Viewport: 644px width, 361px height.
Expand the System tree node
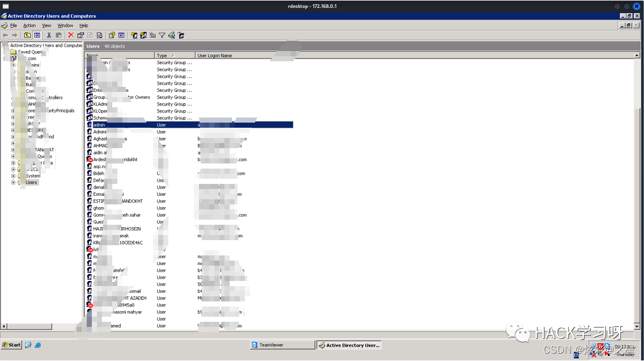(x=13, y=176)
